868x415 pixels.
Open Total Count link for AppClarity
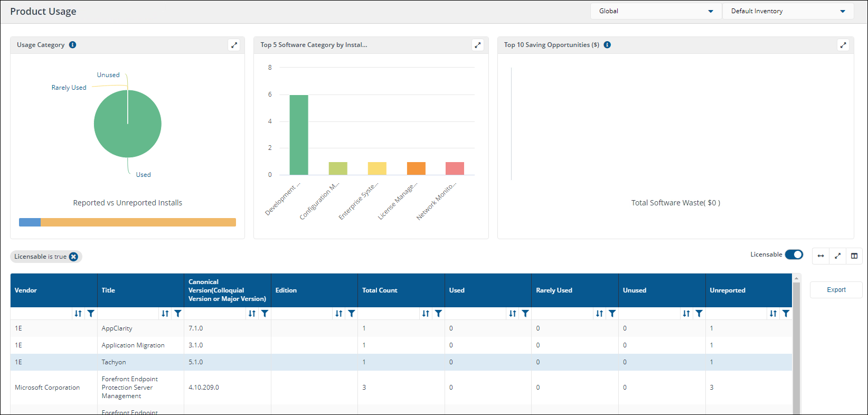tap(364, 328)
